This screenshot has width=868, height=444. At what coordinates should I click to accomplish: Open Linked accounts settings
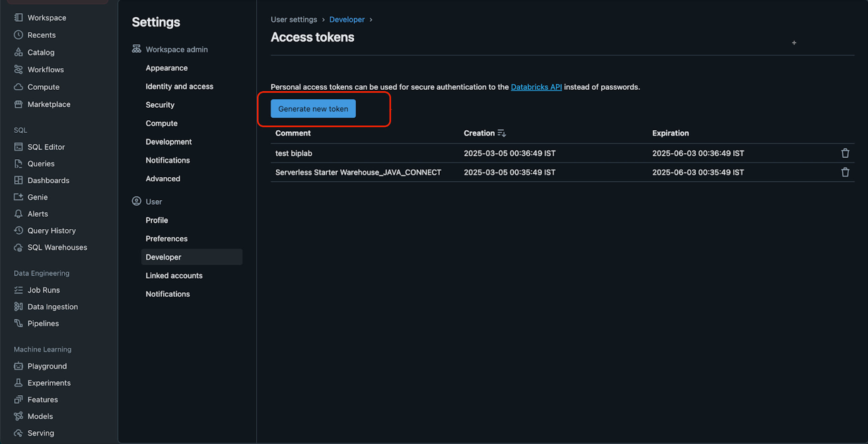(174, 276)
